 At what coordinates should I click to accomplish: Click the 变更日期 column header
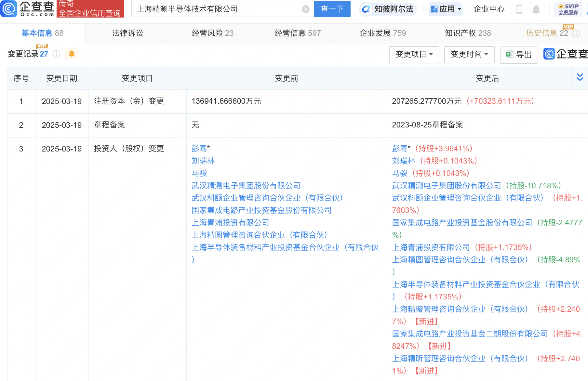pyautogui.click(x=62, y=78)
